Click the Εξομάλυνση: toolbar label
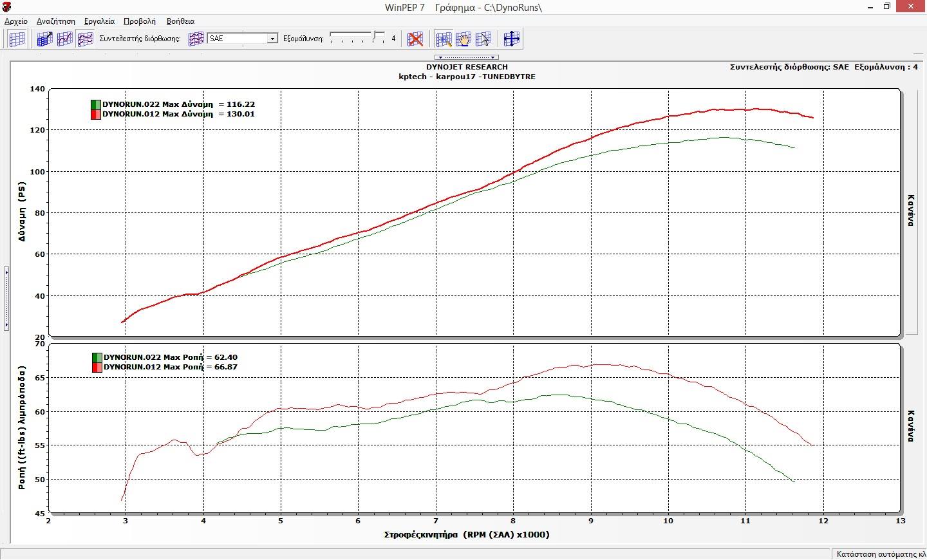 click(x=303, y=39)
